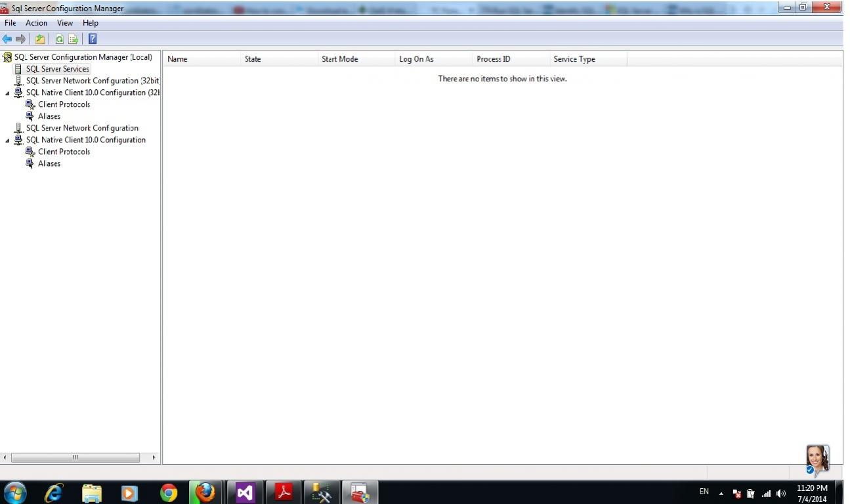
Task: Select the last Aliases item in the tree
Action: 49,163
